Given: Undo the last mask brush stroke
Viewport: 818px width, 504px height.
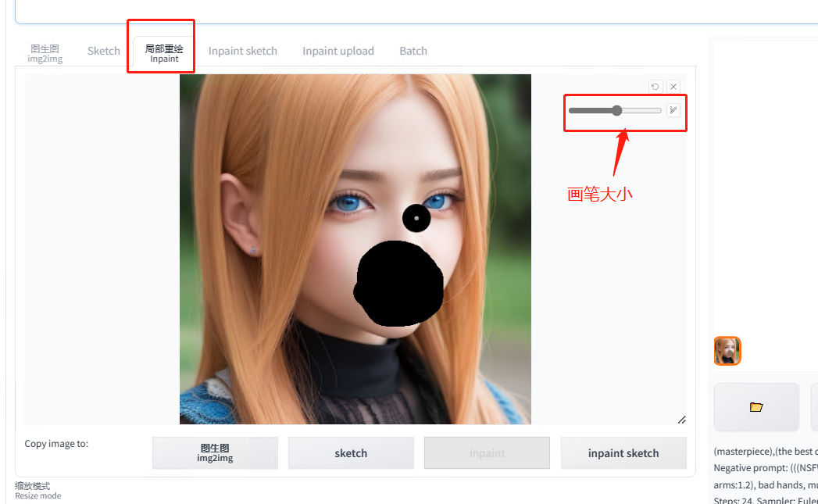Looking at the screenshot, I should [x=655, y=87].
